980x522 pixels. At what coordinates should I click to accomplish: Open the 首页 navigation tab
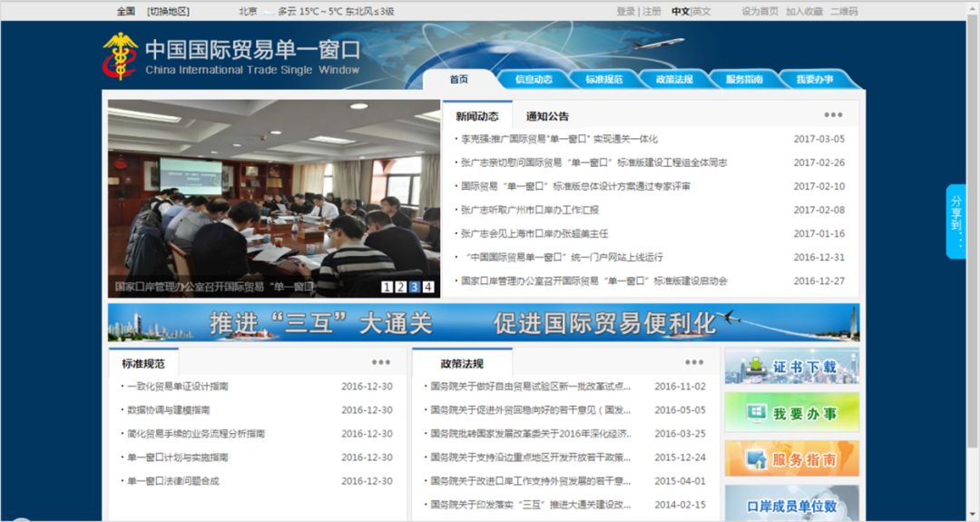click(x=459, y=79)
